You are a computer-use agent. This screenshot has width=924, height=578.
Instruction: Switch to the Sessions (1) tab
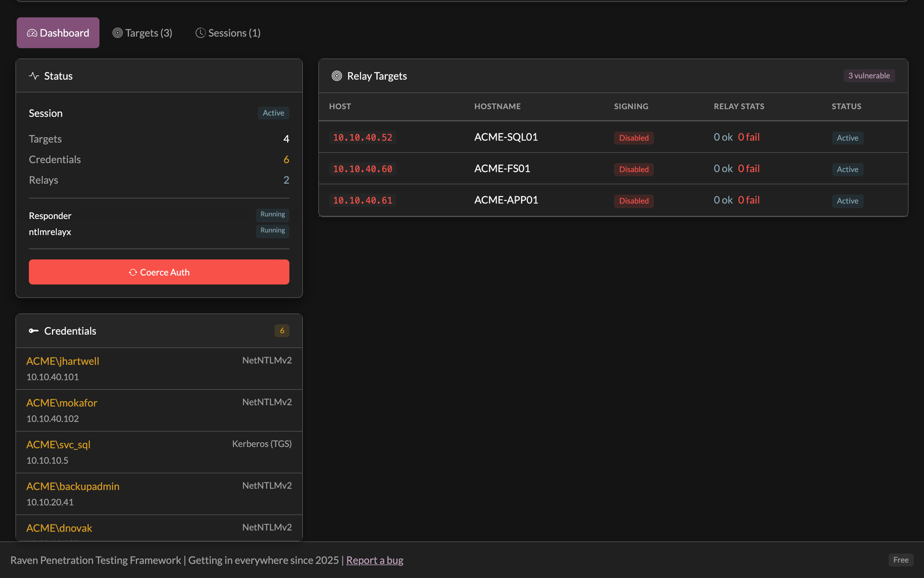click(228, 33)
